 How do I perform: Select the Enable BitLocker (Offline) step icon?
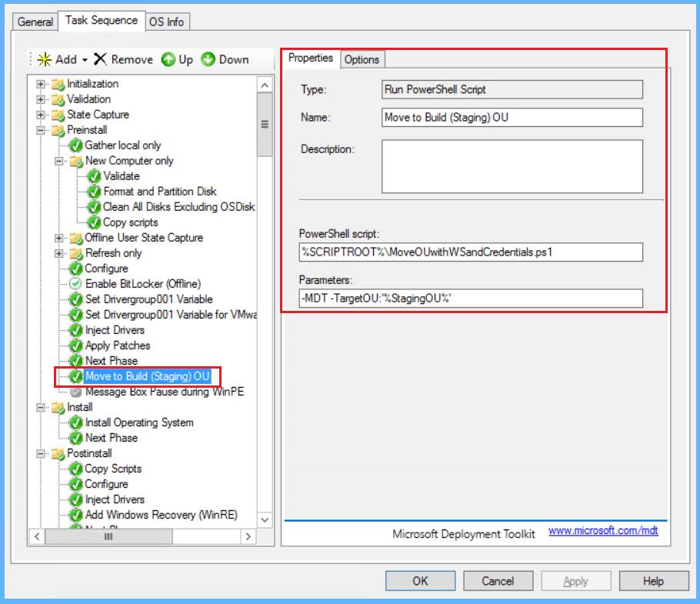pos(75,284)
